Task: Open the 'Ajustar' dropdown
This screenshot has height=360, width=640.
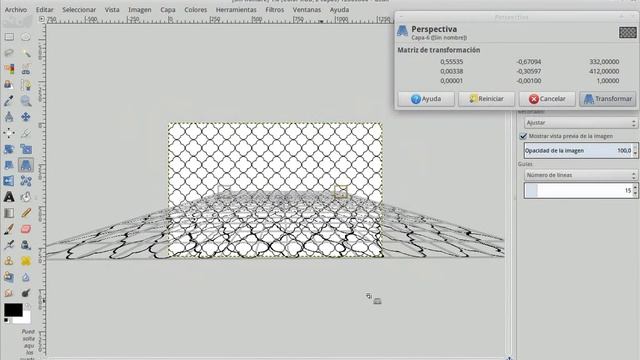Action: (581, 123)
